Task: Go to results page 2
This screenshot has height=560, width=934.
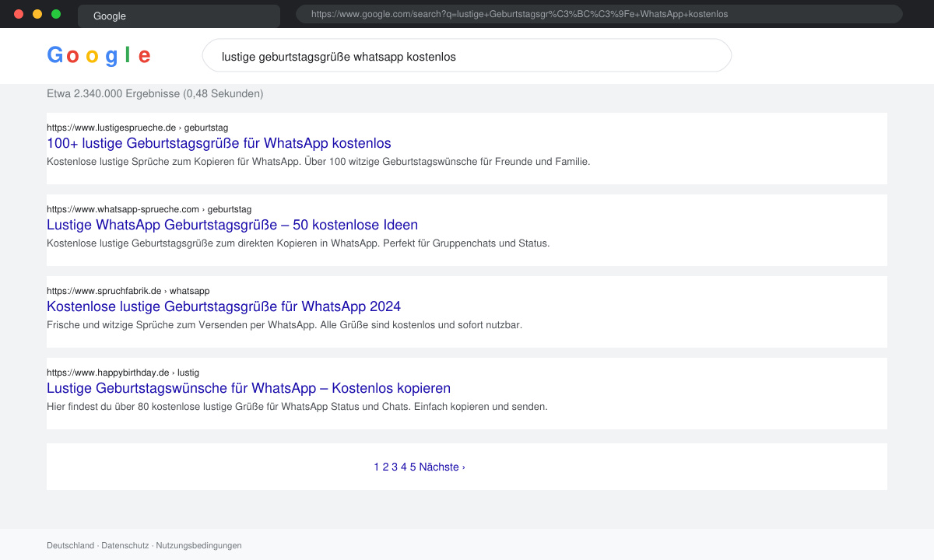Action: coord(385,467)
